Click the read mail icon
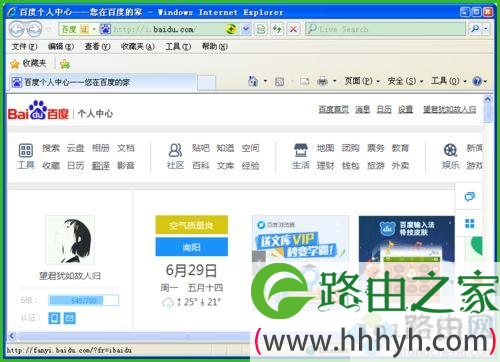500x362 pixels. (x=304, y=81)
